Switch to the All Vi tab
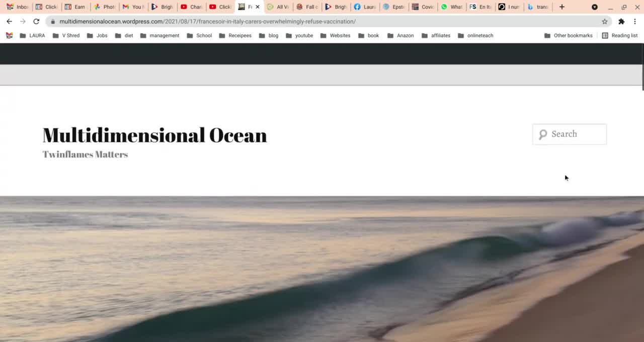Image resolution: width=644 pixels, height=342 pixels. pyautogui.click(x=278, y=7)
